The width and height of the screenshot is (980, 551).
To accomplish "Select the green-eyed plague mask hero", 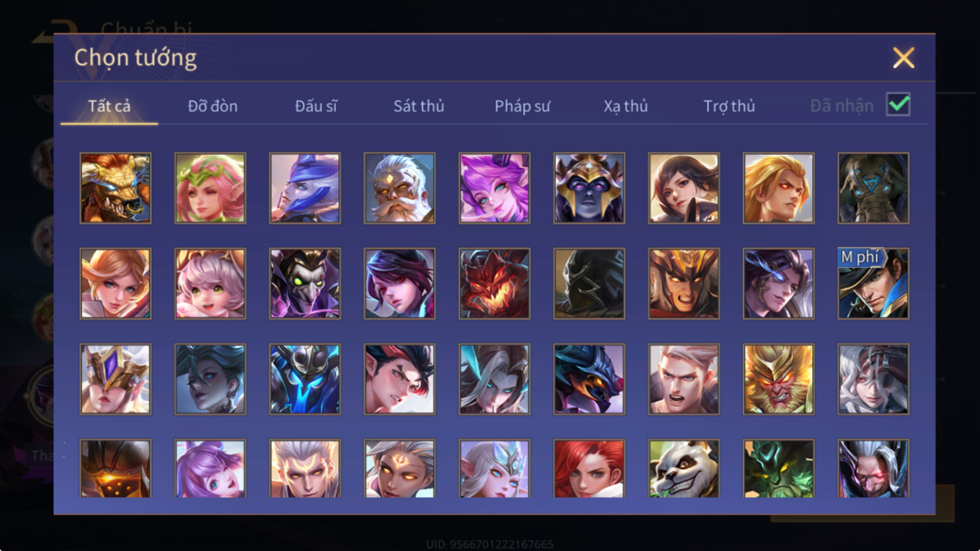I will pos(305,283).
